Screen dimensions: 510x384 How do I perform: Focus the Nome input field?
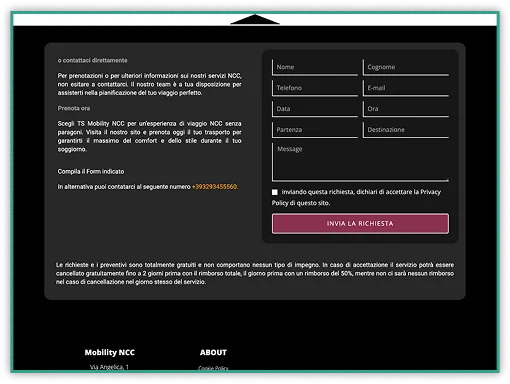tap(315, 67)
